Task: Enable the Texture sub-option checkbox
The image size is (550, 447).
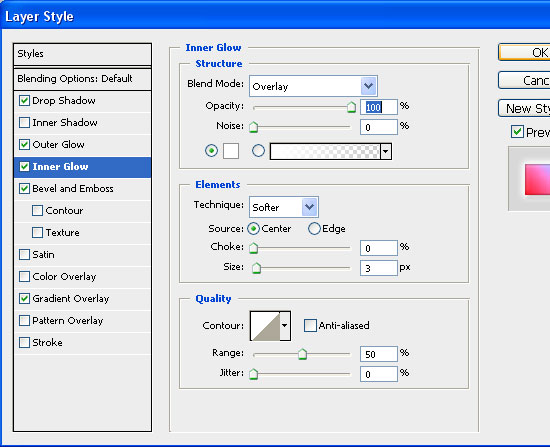Action: [37, 233]
